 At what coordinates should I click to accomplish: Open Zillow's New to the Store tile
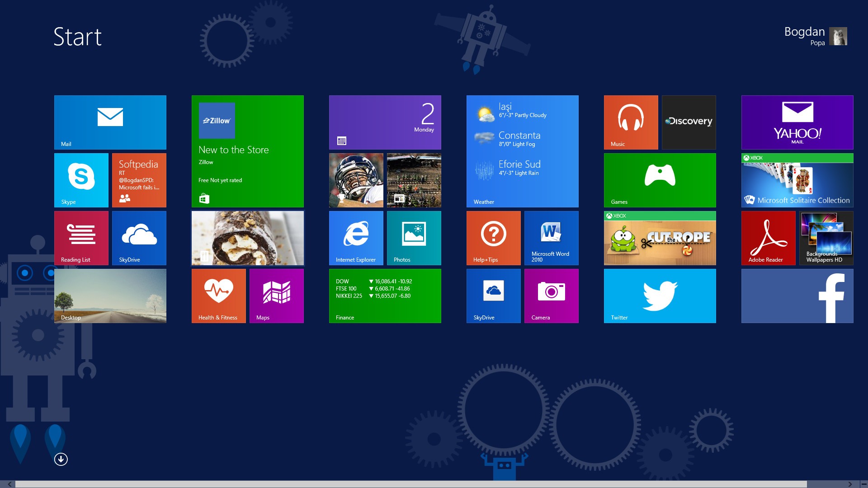click(x=247, y=151)
